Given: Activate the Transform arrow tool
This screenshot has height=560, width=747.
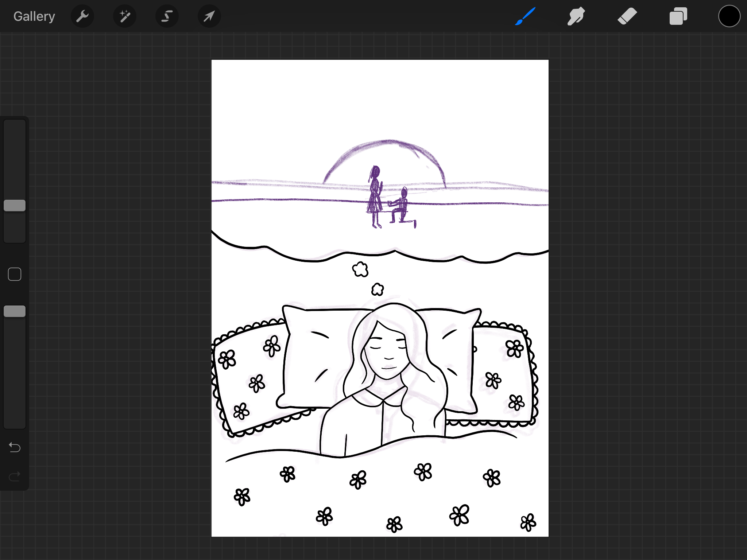Looking at the screenshot, I should pos(209,16).
